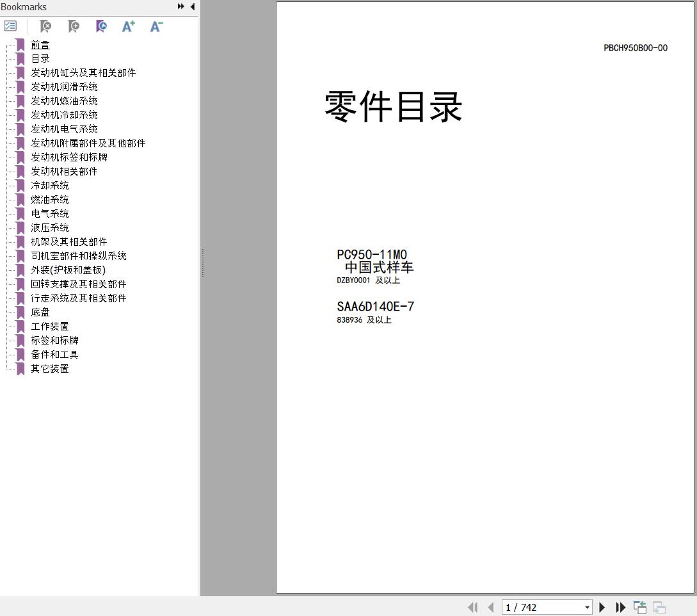
Task: Select bookmark 行走系统及其相关部件
Action: pos(79,298)
